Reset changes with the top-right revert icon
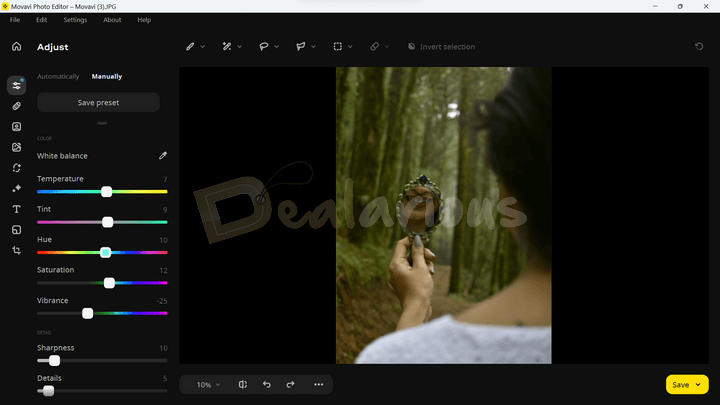 click(x=699, y=46)
